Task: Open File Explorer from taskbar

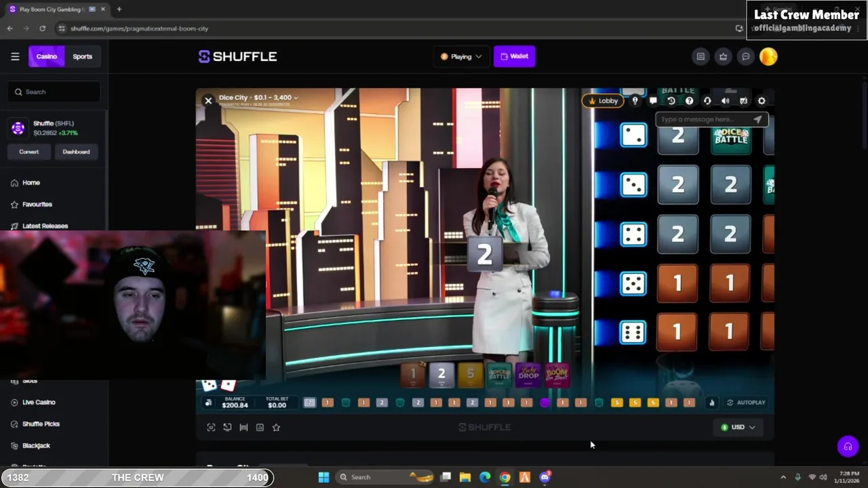Action: coord(465,477)
